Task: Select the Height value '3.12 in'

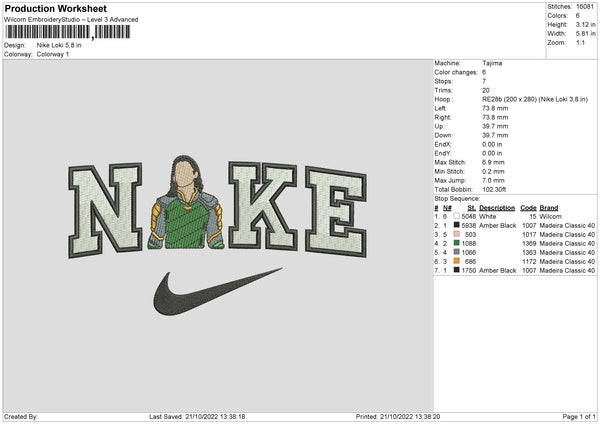Action: click(x=585, y=24)
